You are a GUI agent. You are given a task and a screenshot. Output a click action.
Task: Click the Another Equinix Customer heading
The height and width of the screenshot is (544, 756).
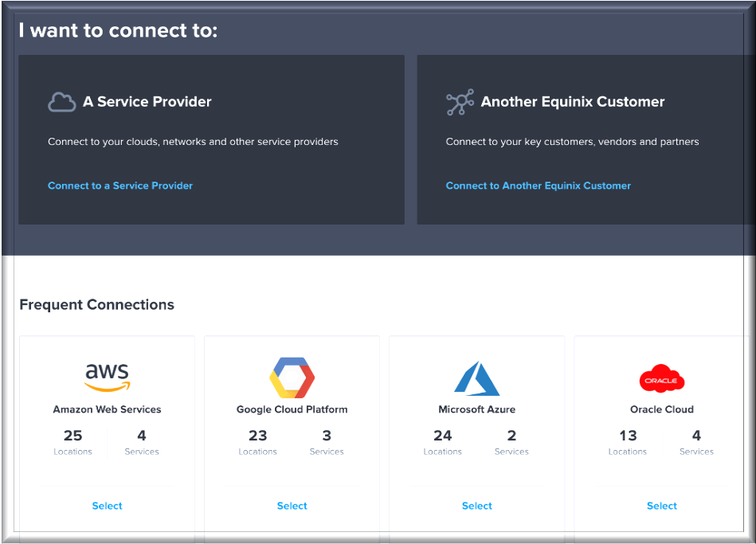[573, 102]
